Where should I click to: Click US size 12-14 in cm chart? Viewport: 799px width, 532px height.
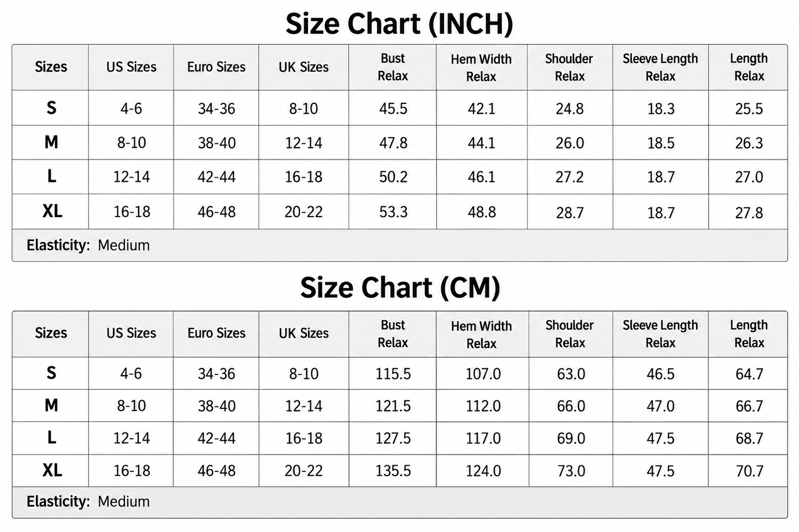pyautogui.click(x=132, y=438)
